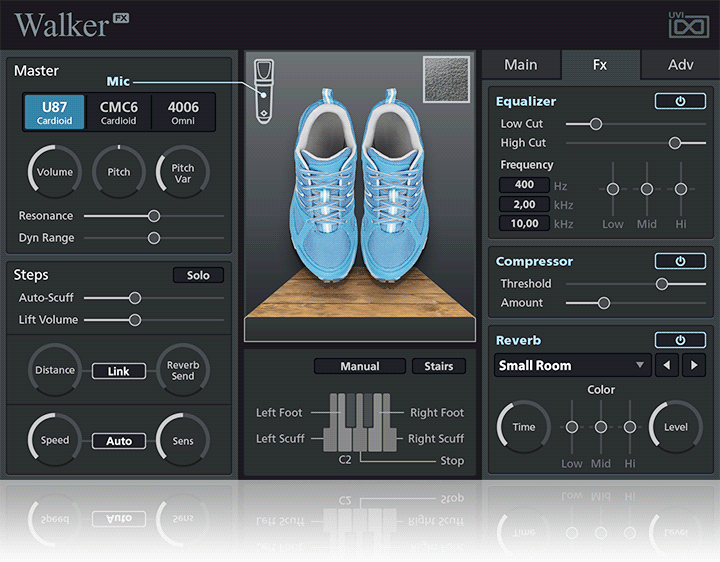Click the Volume knob
The height and width of the screenshot is (562, 720).
pos(55,172)
